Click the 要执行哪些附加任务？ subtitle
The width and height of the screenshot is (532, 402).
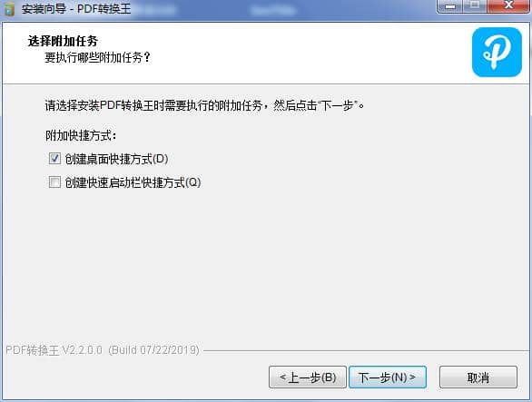98,57
